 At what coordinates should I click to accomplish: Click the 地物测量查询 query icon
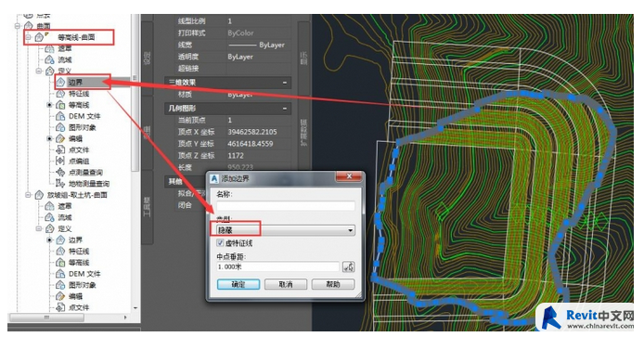point(60,183)
